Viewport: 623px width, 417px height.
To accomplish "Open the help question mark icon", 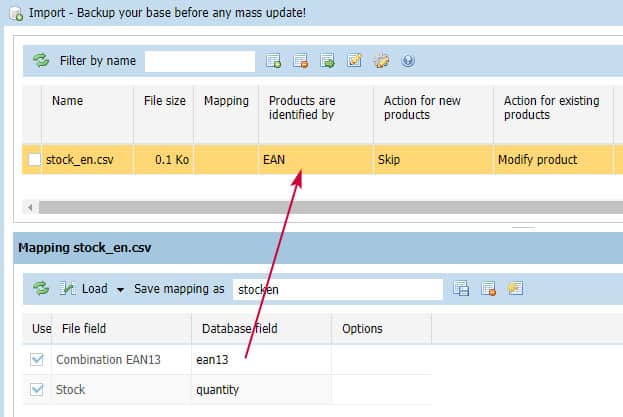I will [407, 61].
